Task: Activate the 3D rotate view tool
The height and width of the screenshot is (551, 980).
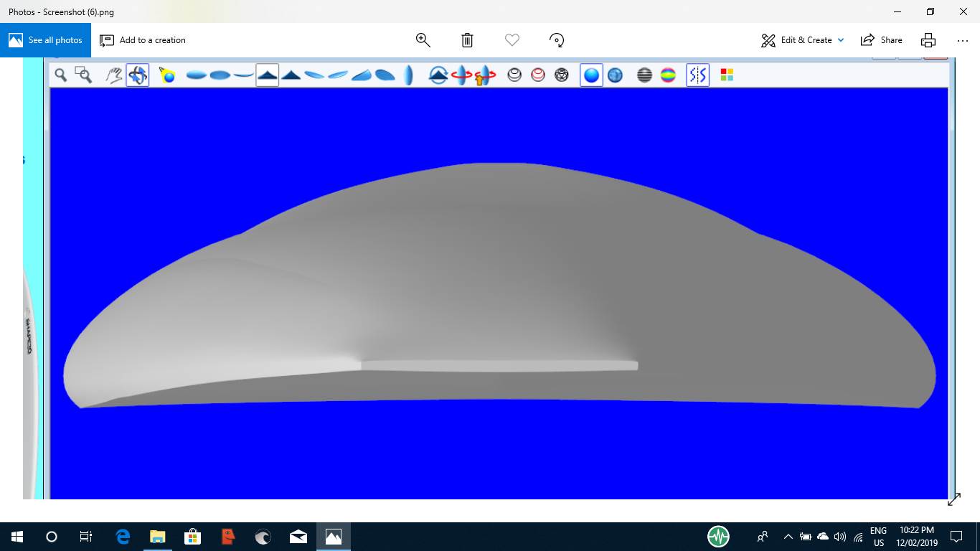Action: 138,75
